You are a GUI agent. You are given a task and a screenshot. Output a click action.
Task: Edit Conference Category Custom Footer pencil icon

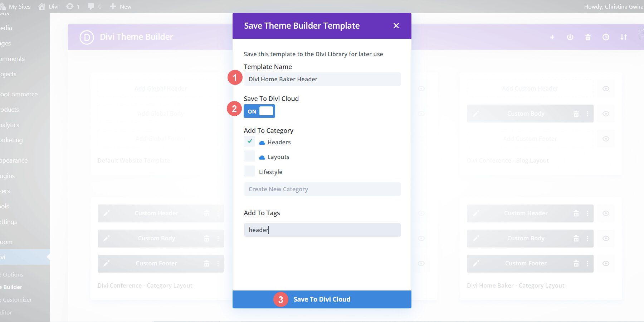106,263
